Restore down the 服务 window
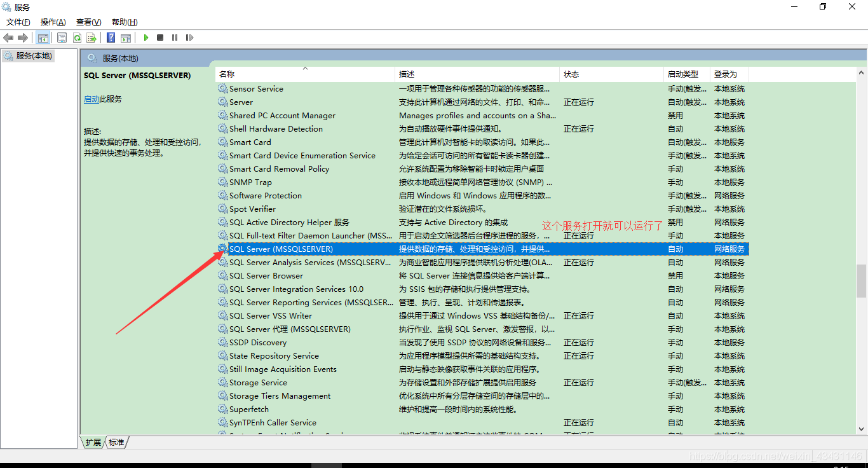The height and width of the screenshot is (468, 868). coord(823,6)
